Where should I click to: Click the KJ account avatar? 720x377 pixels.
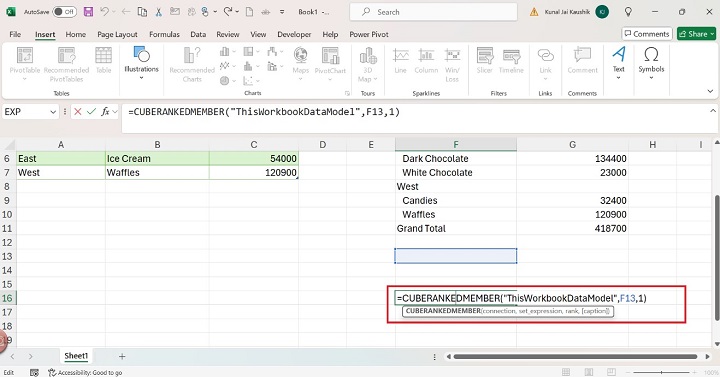602,12
